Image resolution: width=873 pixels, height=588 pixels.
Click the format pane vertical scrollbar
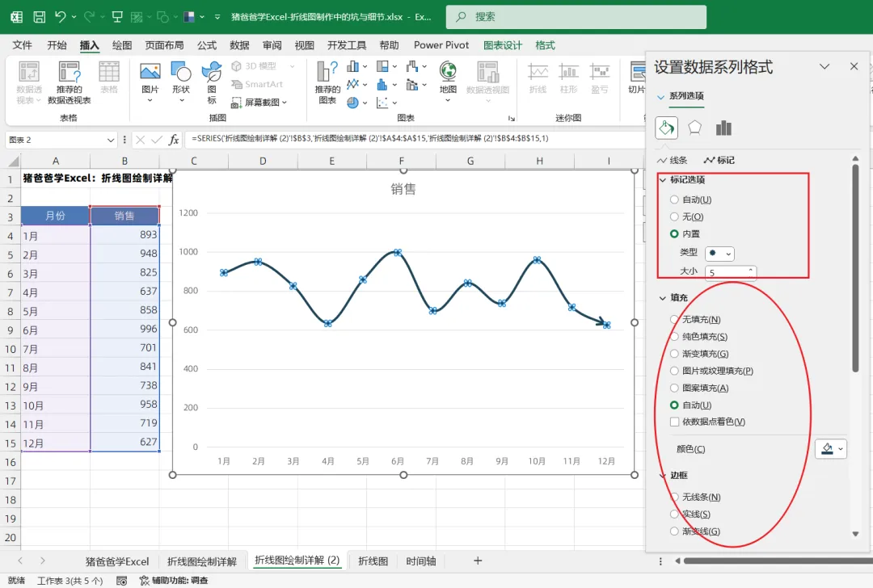point(855,267)
